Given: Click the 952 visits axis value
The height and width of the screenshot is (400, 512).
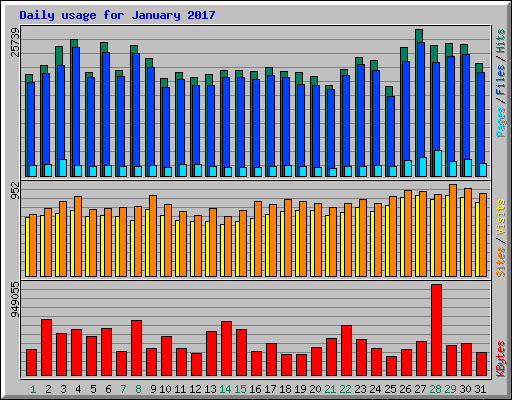Looking at the screenshot, I should (x=15, y=190).
